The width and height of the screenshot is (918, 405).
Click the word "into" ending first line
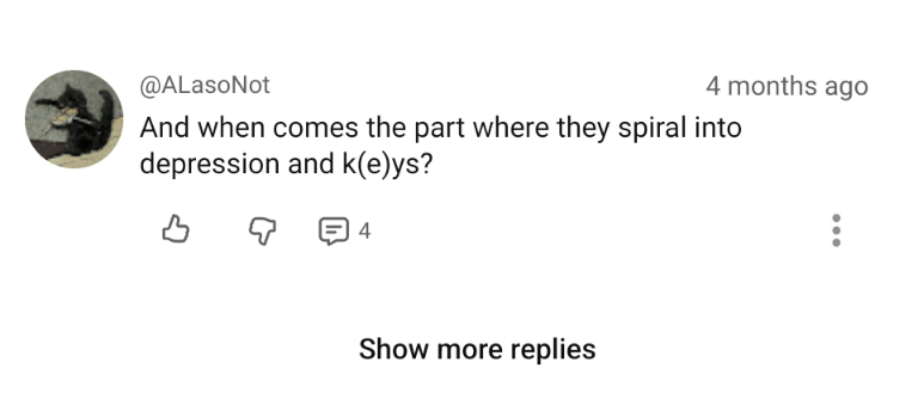tap(717, 129)
